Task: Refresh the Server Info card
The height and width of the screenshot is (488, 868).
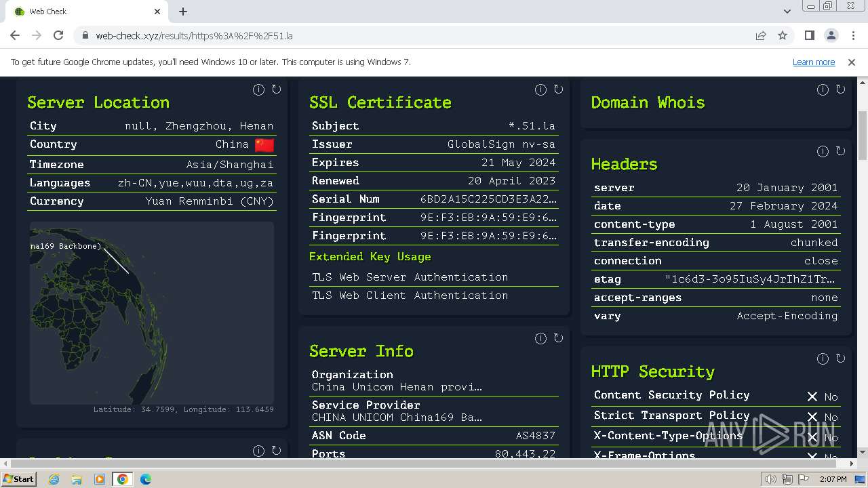Action: 558,338
